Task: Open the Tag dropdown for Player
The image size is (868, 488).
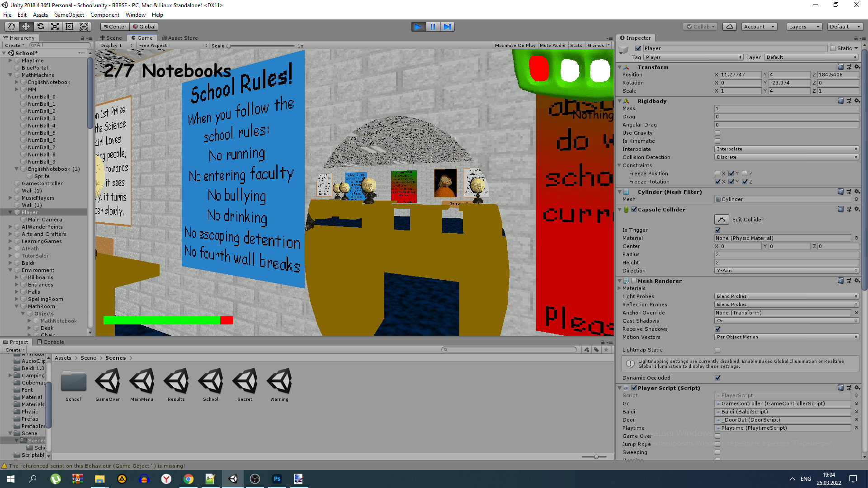Action: click(x=693, y=57)
